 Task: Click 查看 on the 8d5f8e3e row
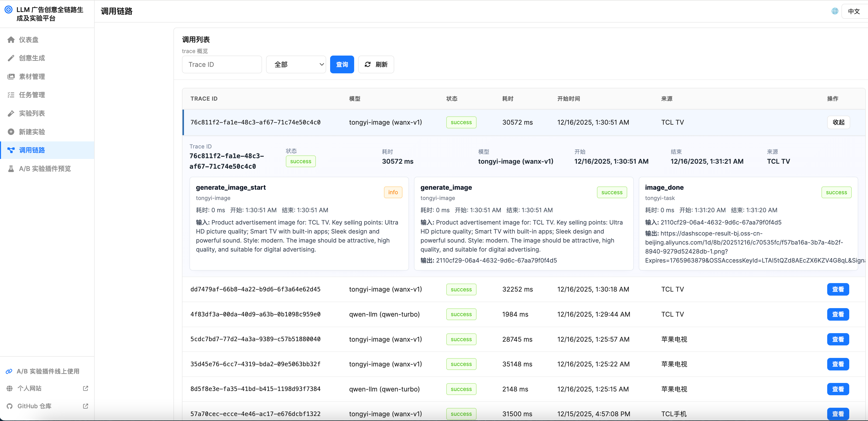(x=838, y=389)
